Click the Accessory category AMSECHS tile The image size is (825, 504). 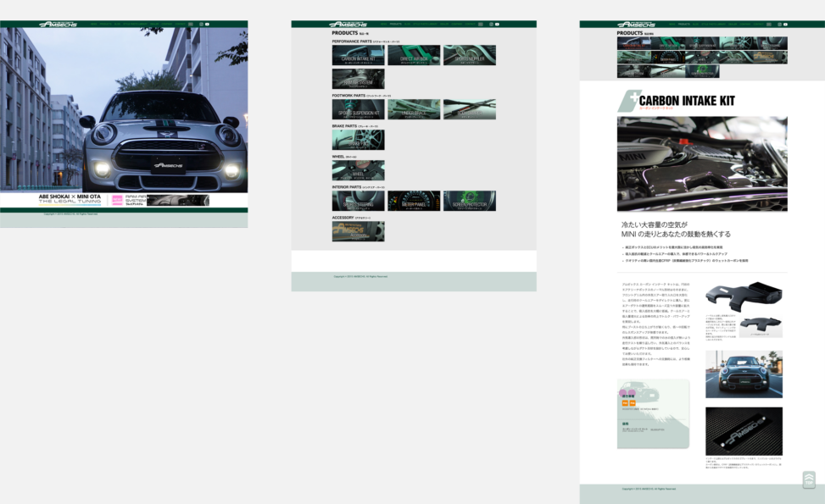[x=358, y=231]
